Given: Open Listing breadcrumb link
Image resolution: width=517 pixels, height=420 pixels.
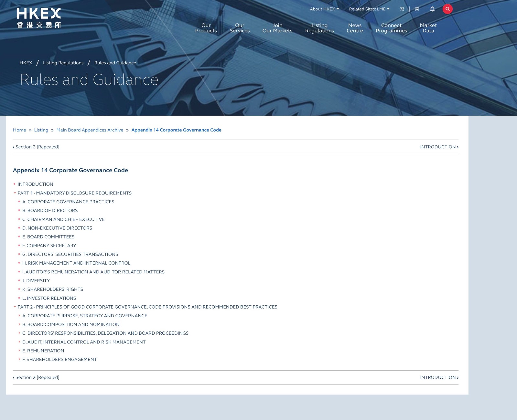Looking at the screenshot, I should tap(41, 130).
